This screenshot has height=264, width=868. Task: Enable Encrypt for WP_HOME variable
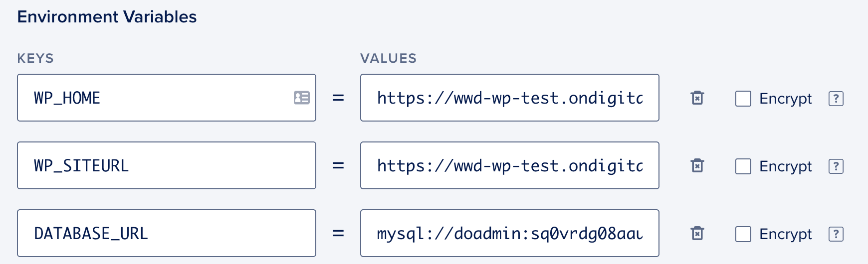743,99
